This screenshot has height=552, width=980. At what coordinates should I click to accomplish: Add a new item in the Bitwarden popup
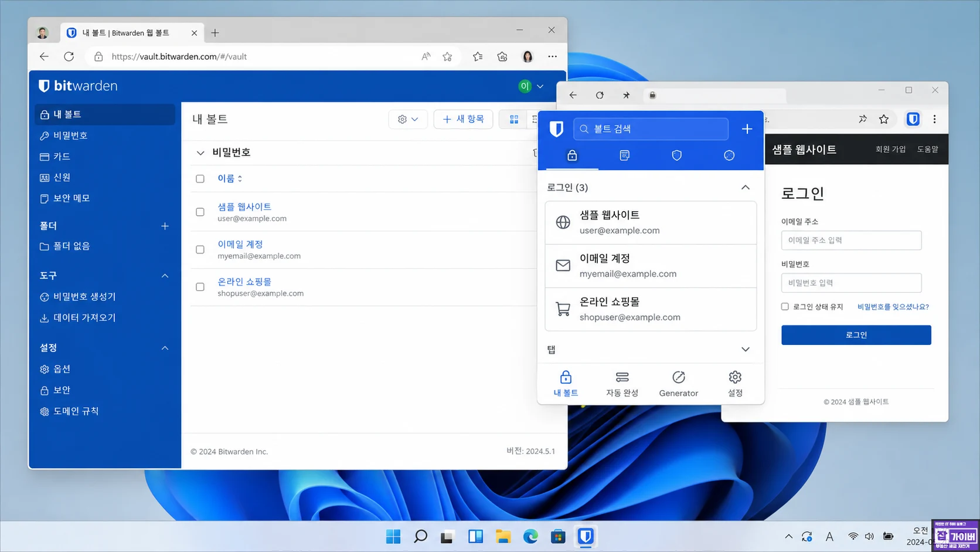(747, 129)
